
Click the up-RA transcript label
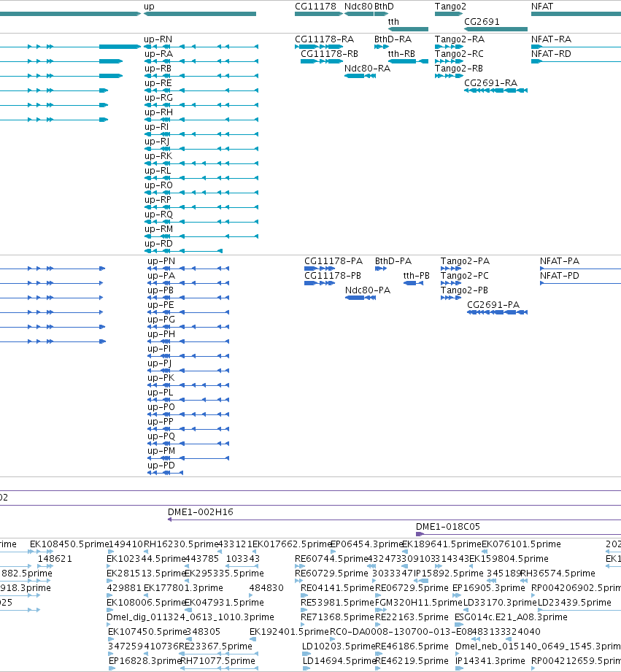pyautogui.click(x=158, y=54)
